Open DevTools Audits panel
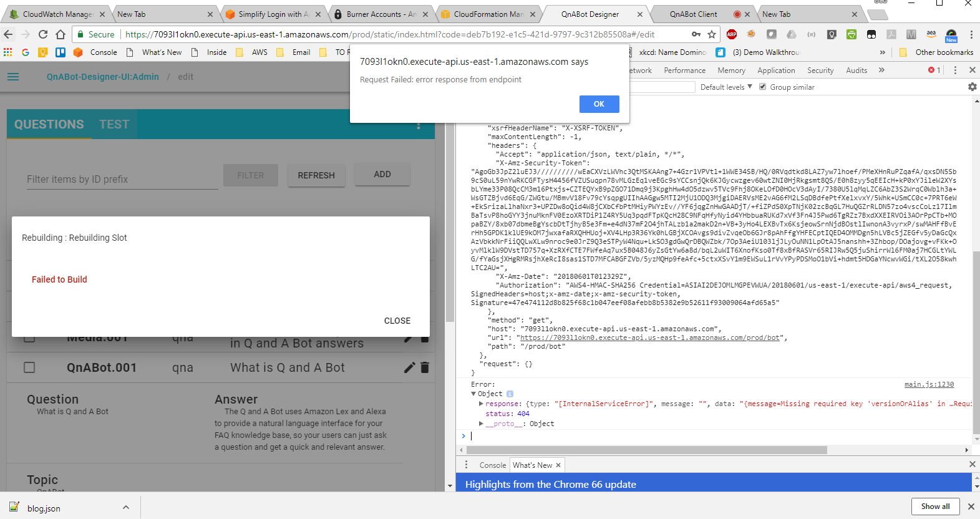The height and width of the screenshot is (519, 980). [856, 70]
